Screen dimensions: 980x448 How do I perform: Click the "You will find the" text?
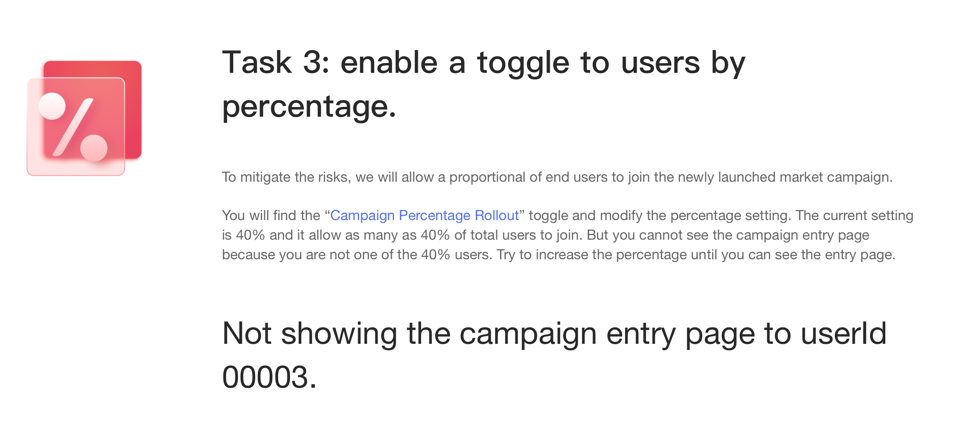271,215
